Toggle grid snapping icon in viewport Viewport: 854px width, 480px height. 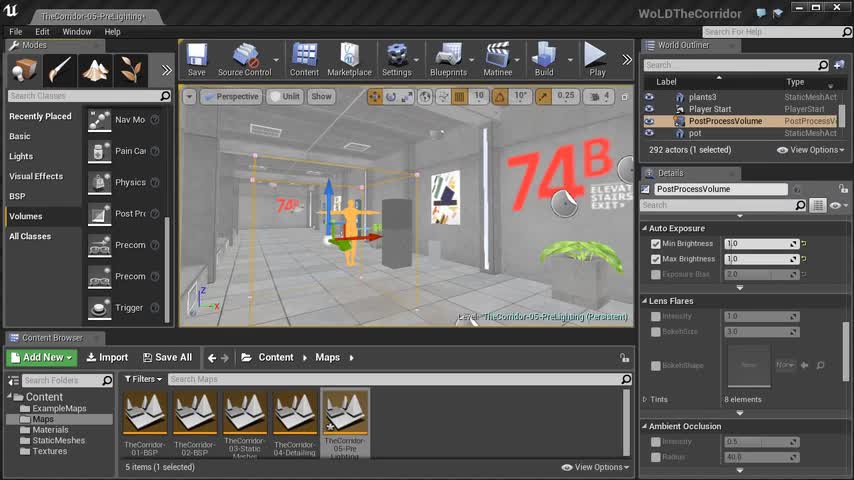coord(459,97)
